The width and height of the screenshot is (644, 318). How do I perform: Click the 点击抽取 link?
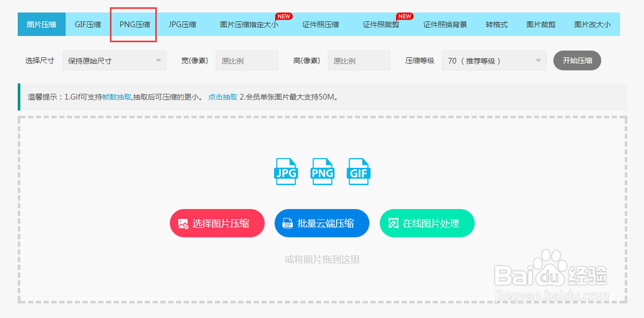pos(222,97)
